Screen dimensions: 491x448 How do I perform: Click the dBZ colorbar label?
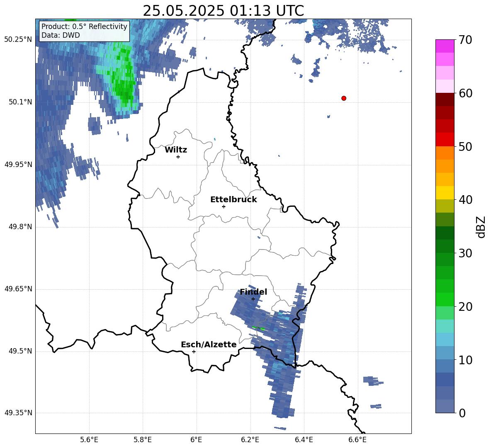click(481, 227)
